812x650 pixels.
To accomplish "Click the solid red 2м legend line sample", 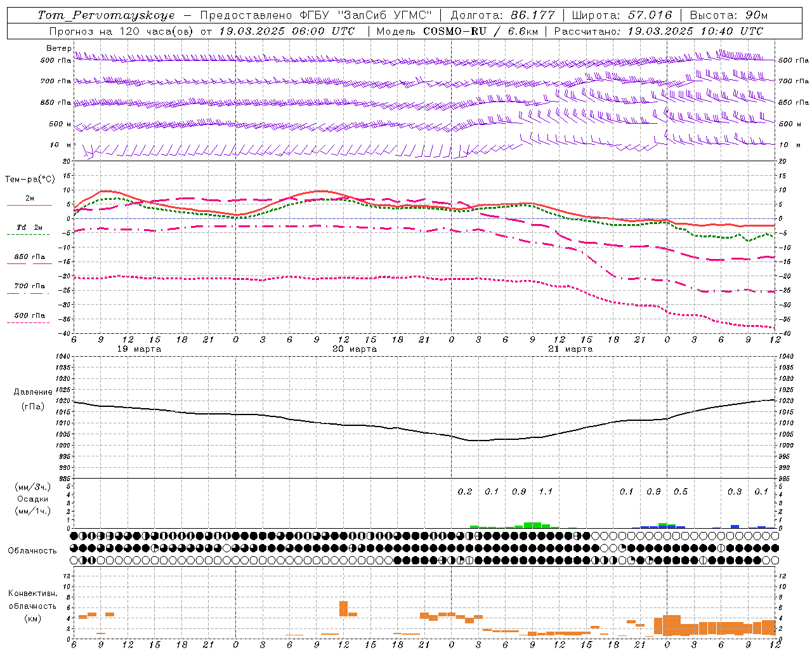I will (29, 205).
